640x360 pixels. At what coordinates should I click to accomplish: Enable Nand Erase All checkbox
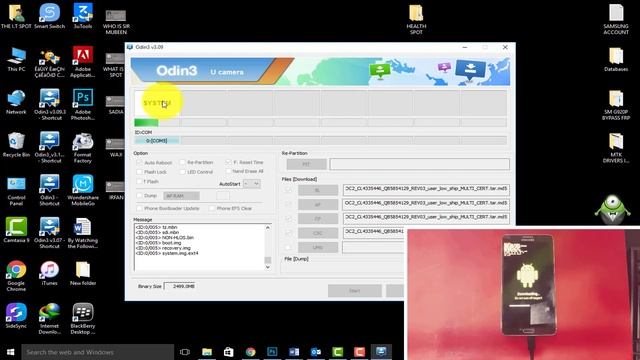click(x=228, y=171)
